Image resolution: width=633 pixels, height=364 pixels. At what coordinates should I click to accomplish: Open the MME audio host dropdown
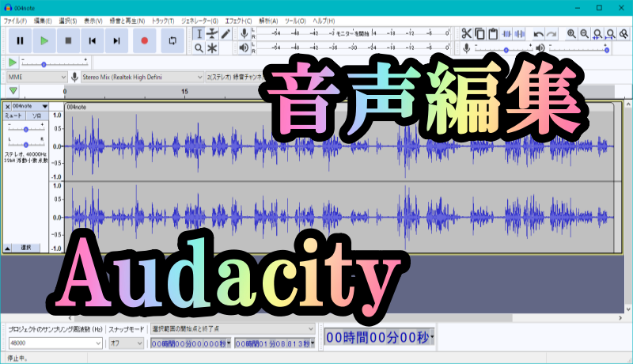(36, 77)
